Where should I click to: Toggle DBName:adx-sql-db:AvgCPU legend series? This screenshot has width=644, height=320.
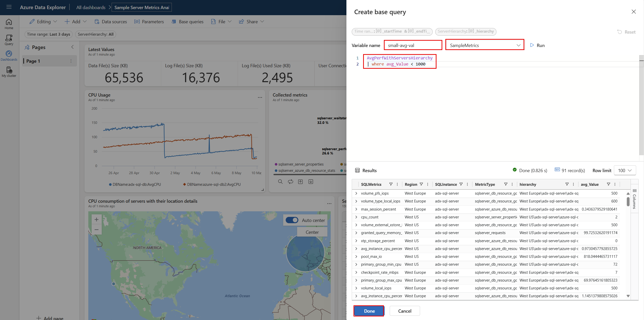tap(135, 185)
